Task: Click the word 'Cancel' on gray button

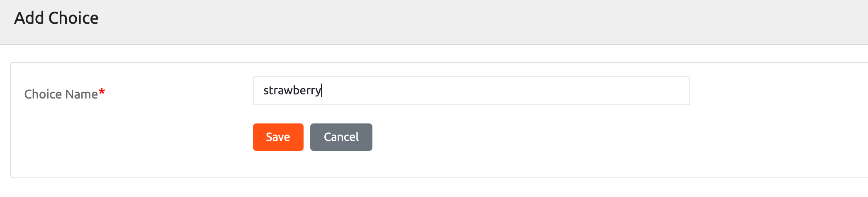Action: click(341, 137)
